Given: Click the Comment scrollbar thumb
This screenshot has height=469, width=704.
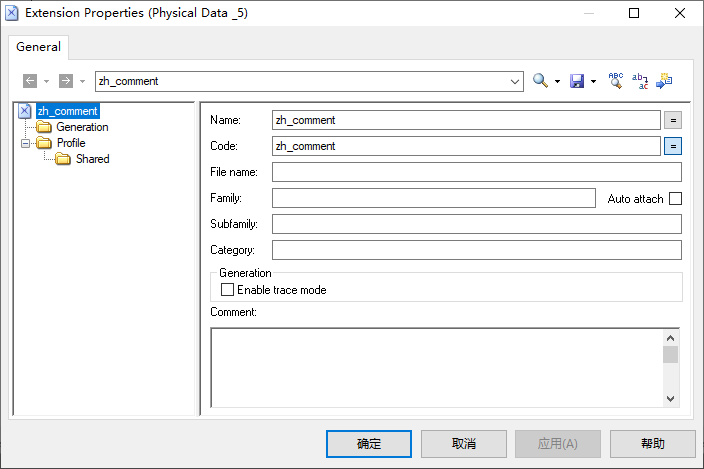Looking at the screenshot, I should coord(670,355).
